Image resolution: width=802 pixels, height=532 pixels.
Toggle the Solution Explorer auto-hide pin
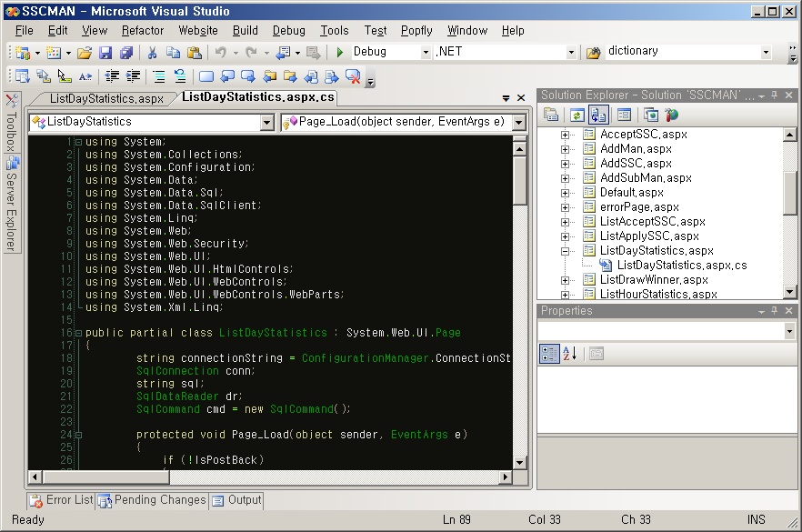[775, 95]
